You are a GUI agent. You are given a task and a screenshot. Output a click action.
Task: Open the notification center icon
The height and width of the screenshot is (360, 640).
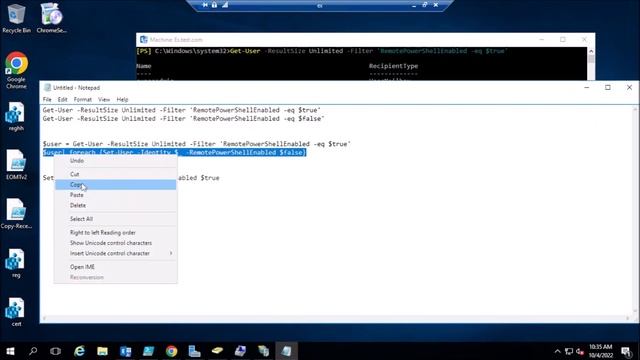pos(626,351)
